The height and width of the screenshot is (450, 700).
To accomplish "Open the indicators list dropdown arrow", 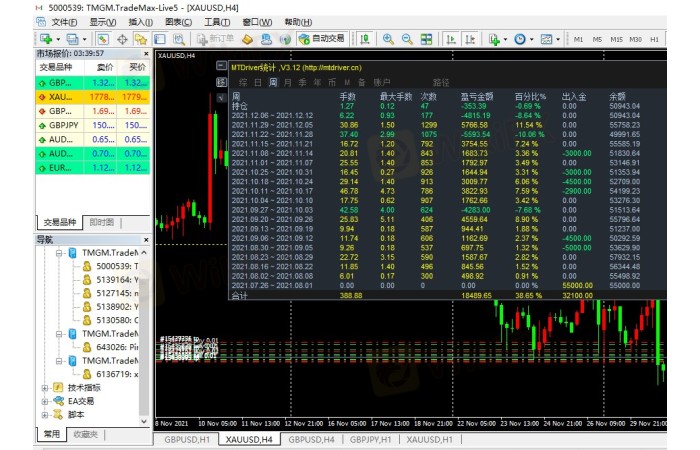I will (505, 39).
